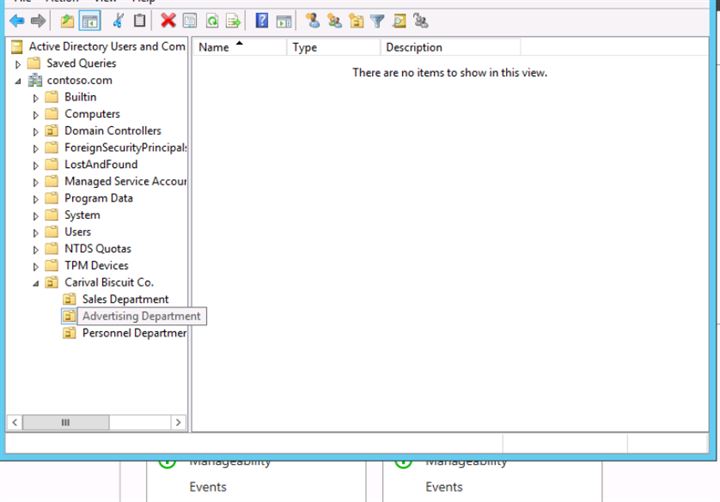
Task: Click the Refresh toolbar icon
Action: (211, 20)
